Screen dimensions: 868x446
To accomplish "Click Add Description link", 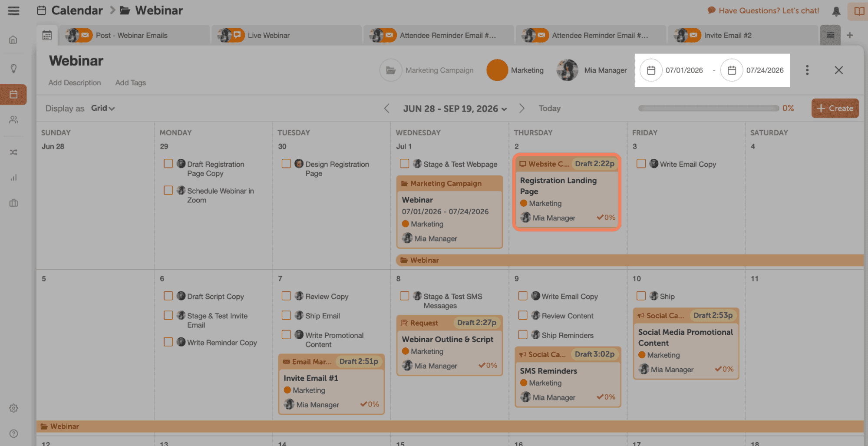I will coord(75,83).
